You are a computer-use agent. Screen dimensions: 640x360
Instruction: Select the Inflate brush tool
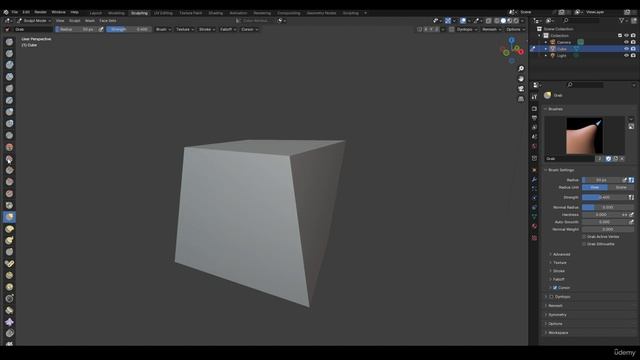coord(9,112)
